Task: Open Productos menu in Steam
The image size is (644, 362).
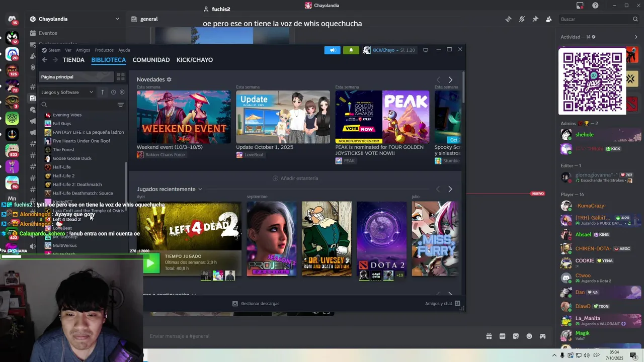Action: [x=104, y=50]
